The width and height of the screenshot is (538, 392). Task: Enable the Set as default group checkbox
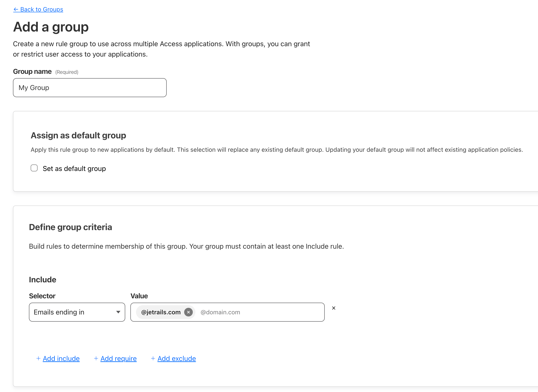coord(34,168)
